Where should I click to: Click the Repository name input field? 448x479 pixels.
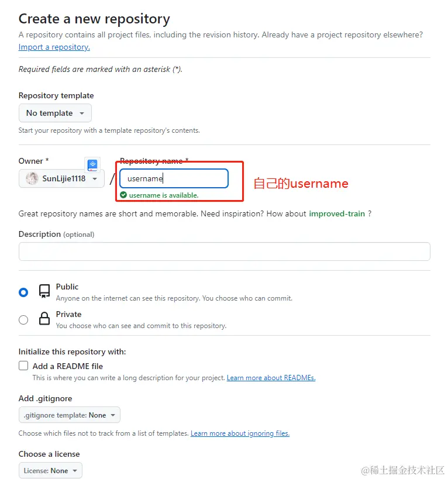[x=174, y=178]
